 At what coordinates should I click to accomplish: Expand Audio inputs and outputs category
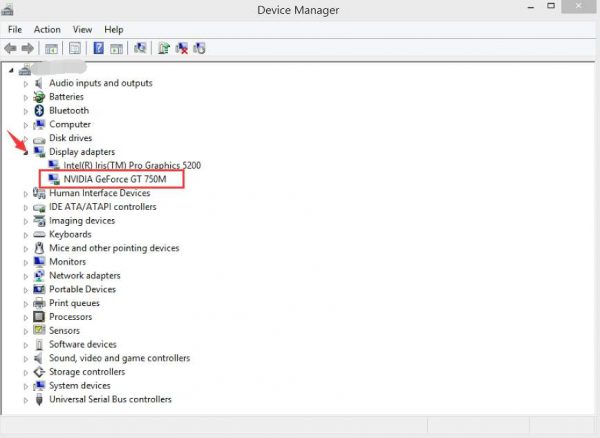pos(26,84)
